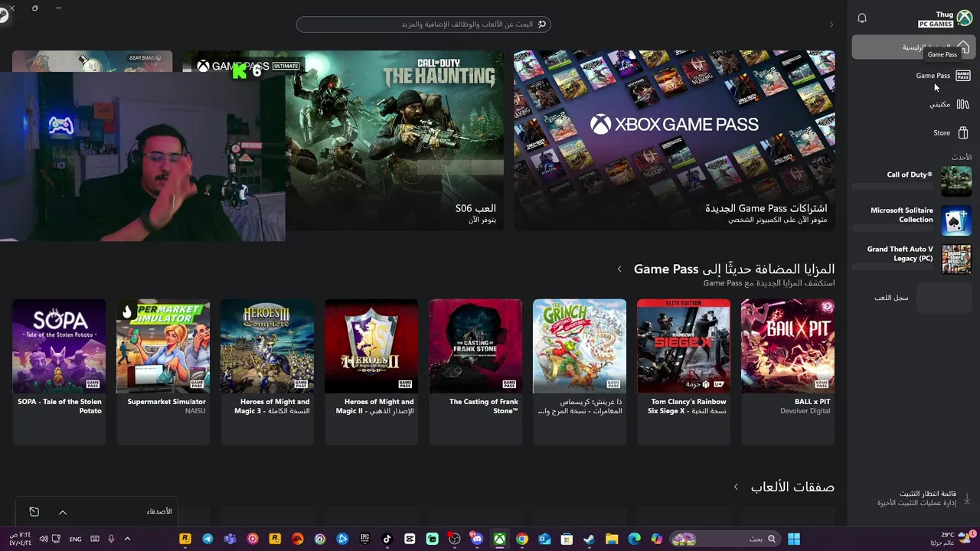Open Telegram from the taskbar
980x551 pixels.
click(x=207, y=539)
